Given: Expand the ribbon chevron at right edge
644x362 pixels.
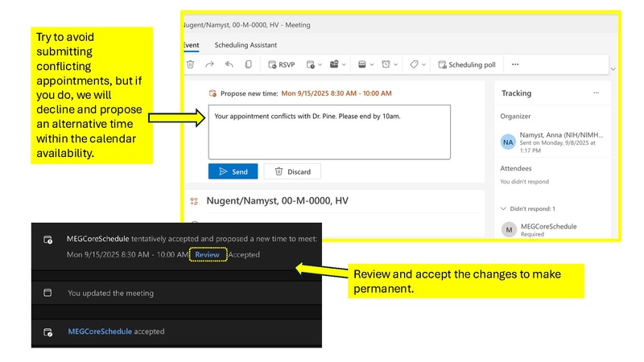Looking at the screenshot, I should click(613, 69).
